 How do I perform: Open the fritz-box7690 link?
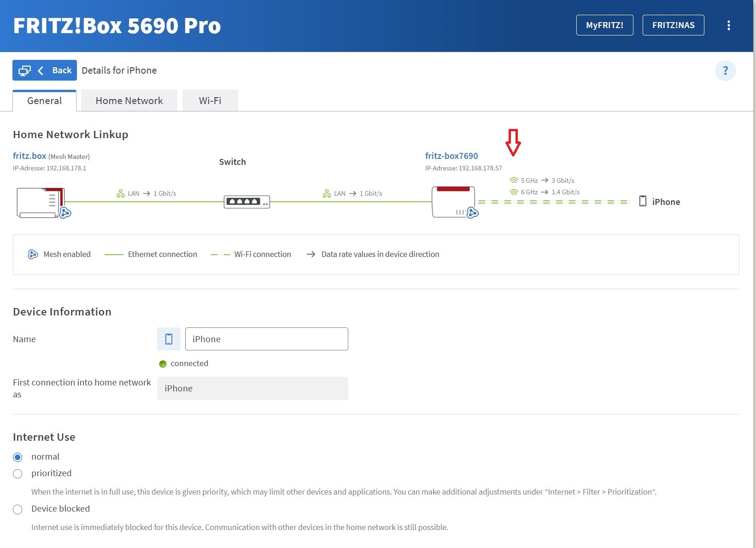pos(451,156)
